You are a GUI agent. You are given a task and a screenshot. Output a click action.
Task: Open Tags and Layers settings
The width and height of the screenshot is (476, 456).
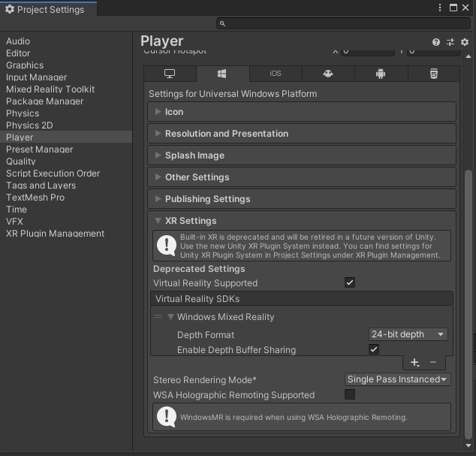66,186
